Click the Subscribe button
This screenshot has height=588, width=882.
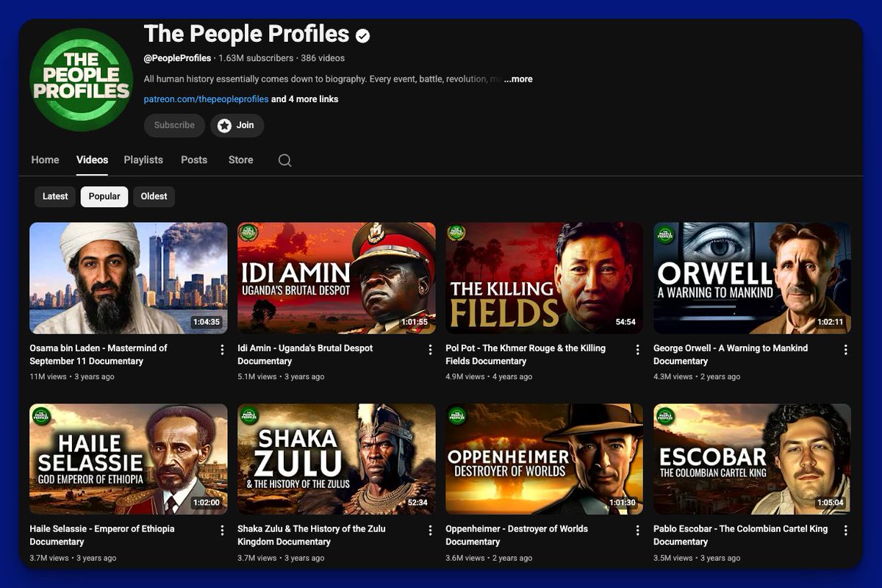[174, 125]
